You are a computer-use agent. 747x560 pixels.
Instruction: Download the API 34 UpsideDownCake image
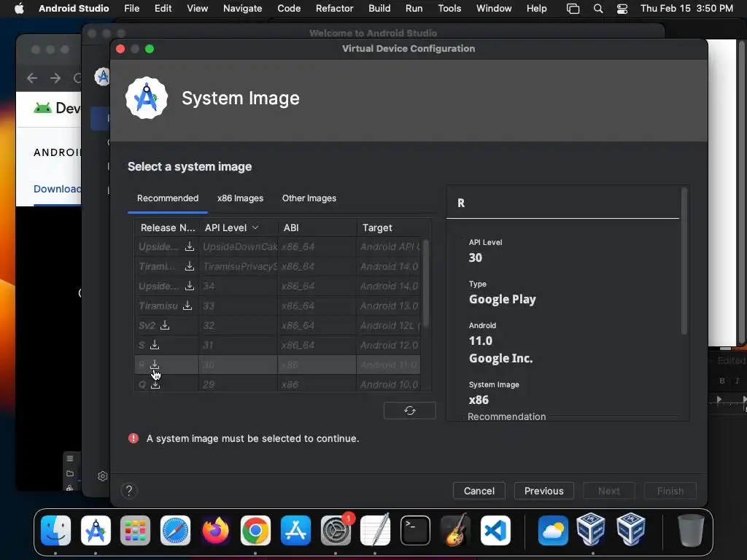[x=190, y=286]
